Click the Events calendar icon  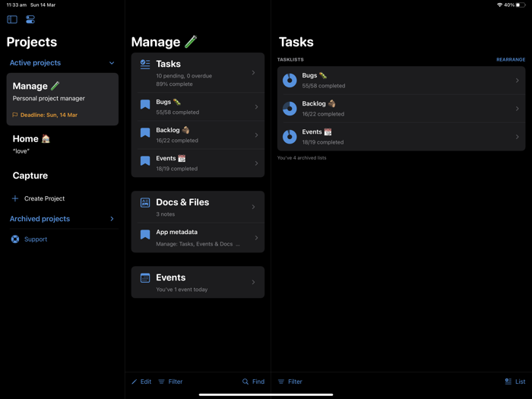pos(145,278)
